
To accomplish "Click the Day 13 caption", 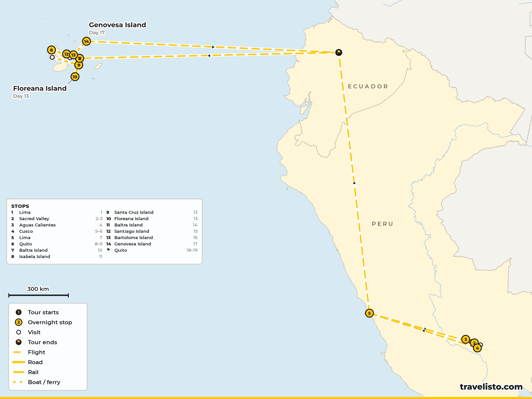I will (21, 96).
